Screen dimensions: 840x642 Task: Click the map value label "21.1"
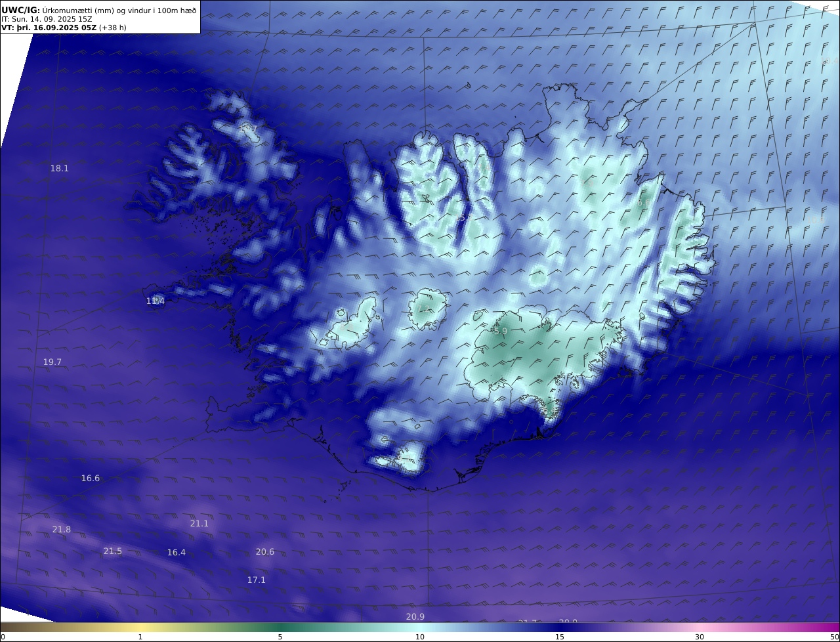[x=199, y=523]
